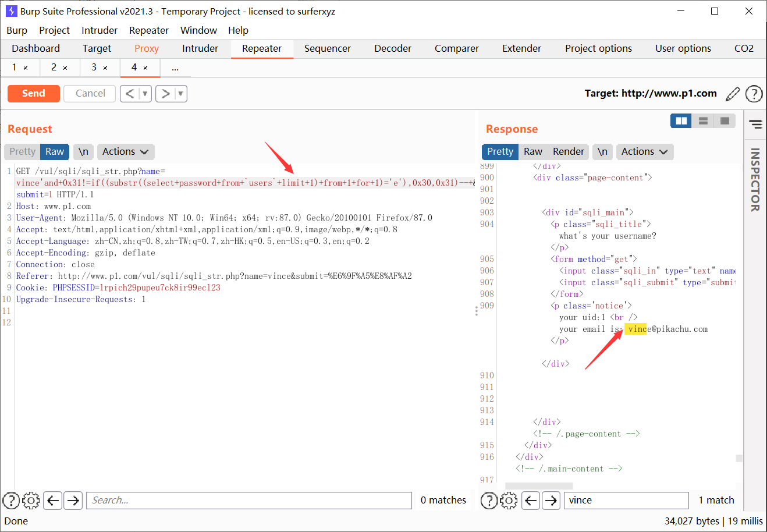Open the Project menu

point(54,30)
